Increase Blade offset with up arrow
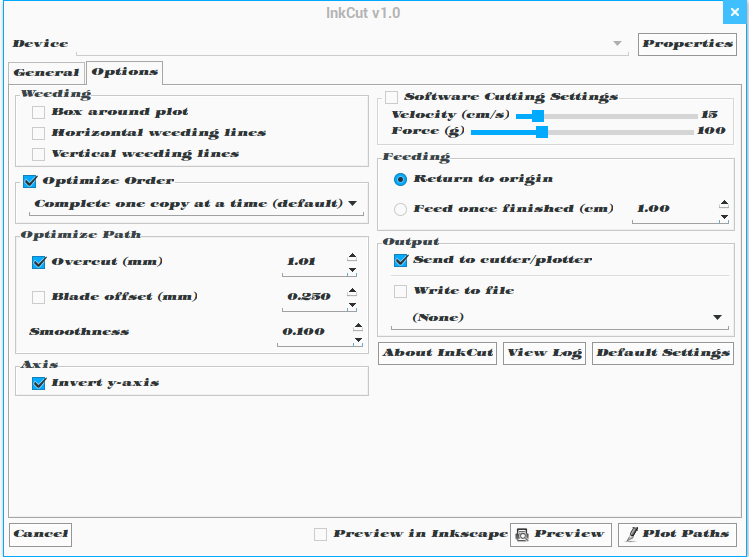Image resolution: width=749 pixels, height=557 pixels. pyautogui.click(x=352, y=291)
